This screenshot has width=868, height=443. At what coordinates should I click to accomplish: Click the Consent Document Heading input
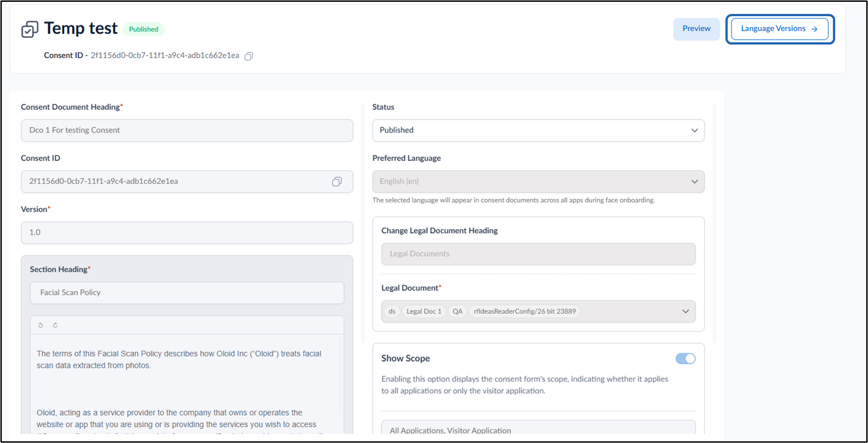[x=187, y=130]
